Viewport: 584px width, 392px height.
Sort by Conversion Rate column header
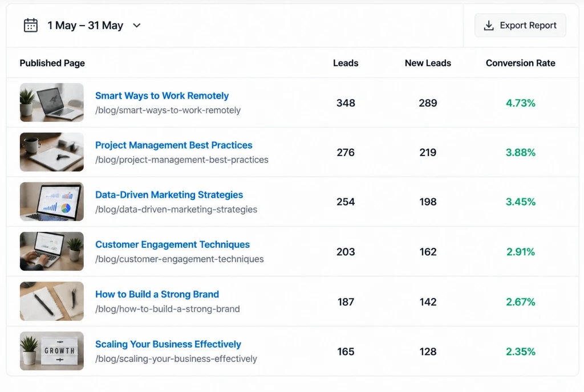520,63
